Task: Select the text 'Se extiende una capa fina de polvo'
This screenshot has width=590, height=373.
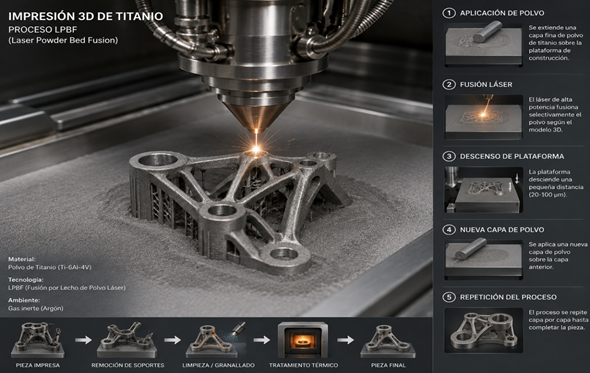Action: click(556, 32)
